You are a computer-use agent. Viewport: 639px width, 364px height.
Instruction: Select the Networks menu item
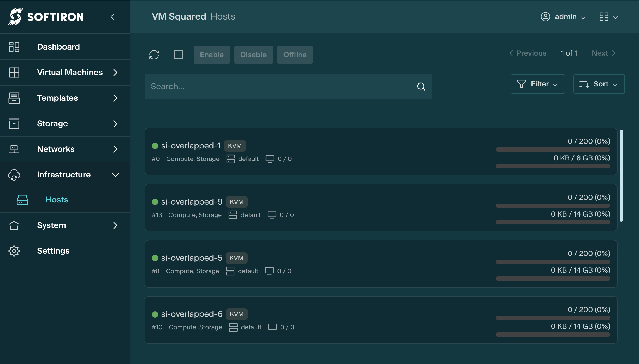point(56,149)
